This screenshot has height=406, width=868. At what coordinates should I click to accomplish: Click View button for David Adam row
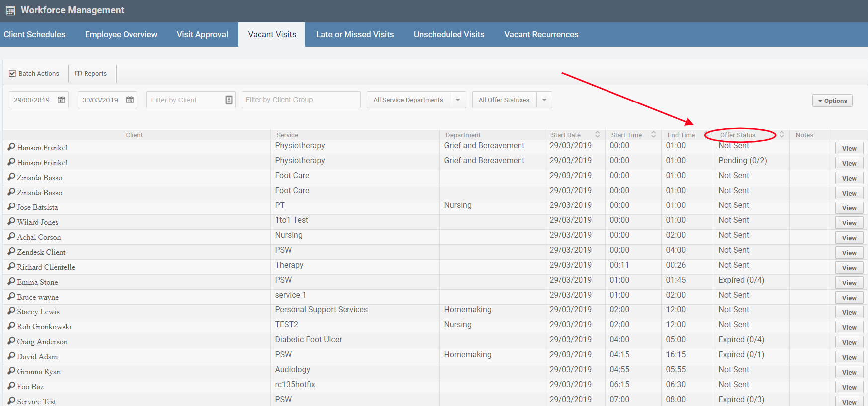point(849,357)
